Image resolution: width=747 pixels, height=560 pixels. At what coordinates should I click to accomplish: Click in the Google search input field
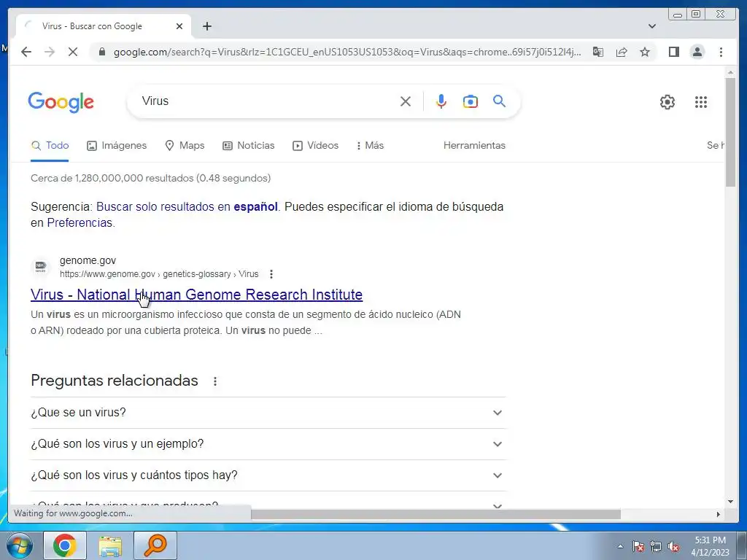(267, 101)
